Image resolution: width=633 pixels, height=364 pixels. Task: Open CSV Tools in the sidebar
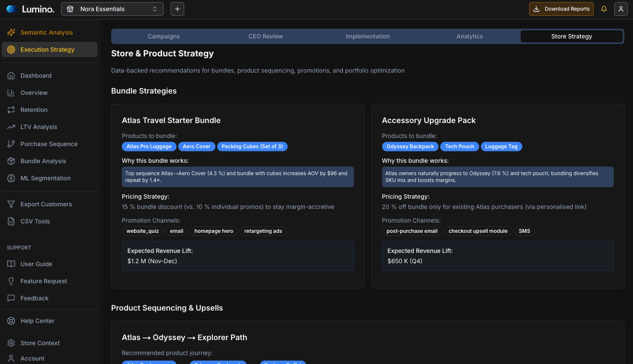35,221
